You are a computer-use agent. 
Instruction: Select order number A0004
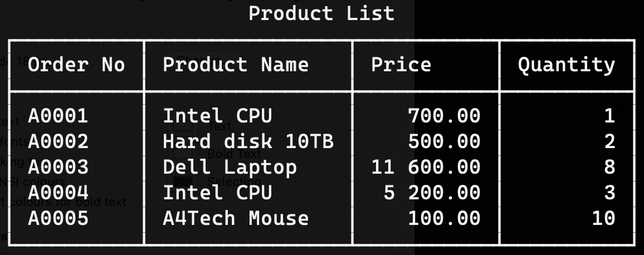58,193
